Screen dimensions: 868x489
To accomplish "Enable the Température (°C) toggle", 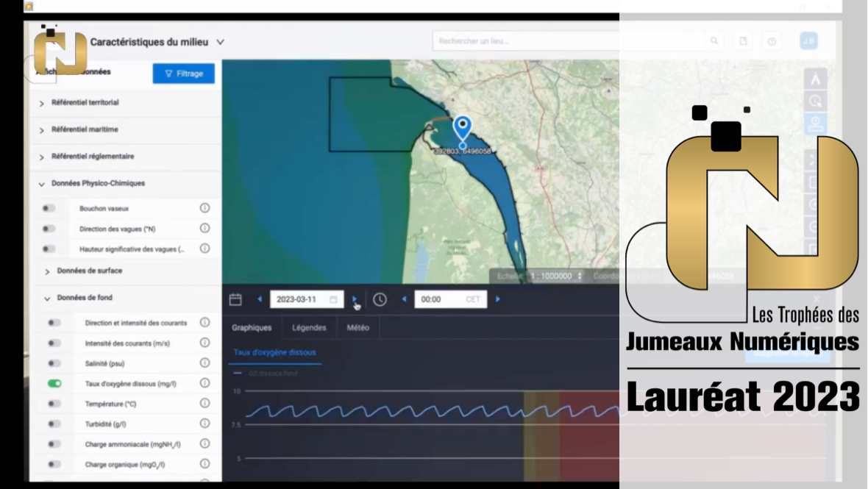I will tap(54, 404).
